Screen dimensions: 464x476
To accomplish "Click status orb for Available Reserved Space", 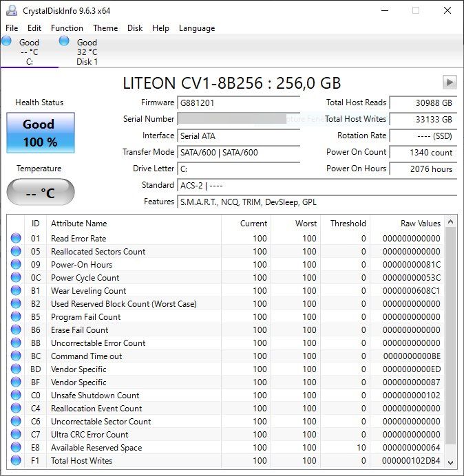I will click(16, 447).
